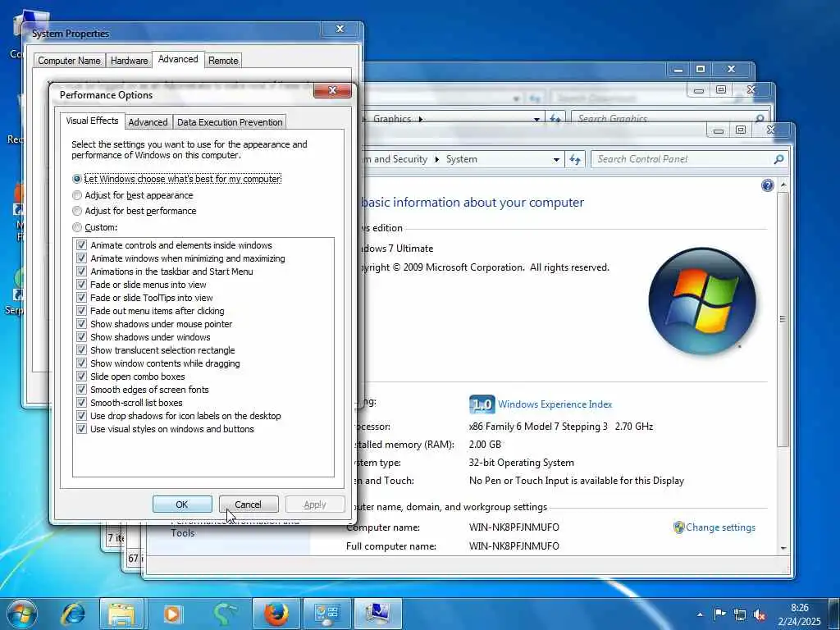Select the Advanced tab in System Properties

click(178, 59)
